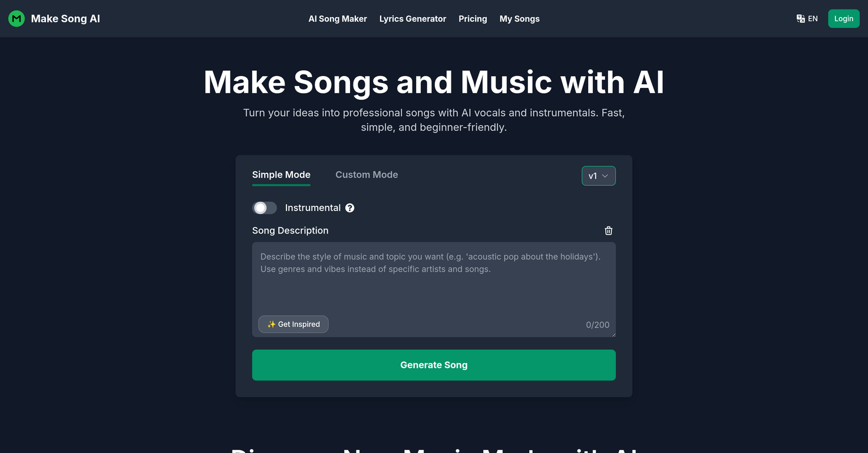The width and height of the screenshot is (868, 453).
Task: Clear the song description using the trash icon
Action: [x=609, y=231]
